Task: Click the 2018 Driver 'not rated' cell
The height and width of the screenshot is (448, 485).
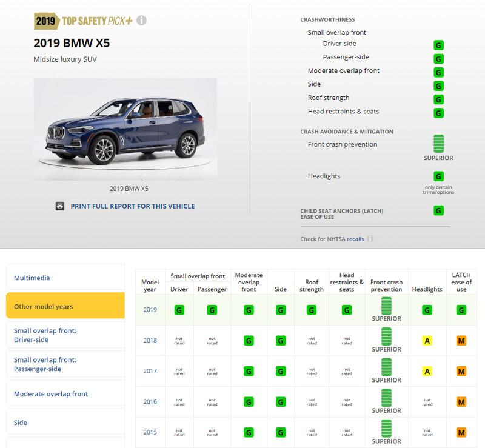Action: click(179, 341)
